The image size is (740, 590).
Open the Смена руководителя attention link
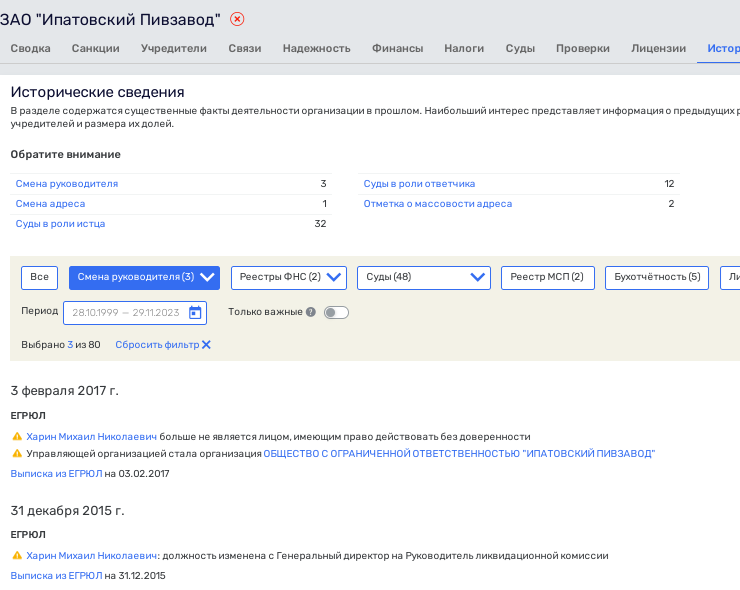click(67, 184)
